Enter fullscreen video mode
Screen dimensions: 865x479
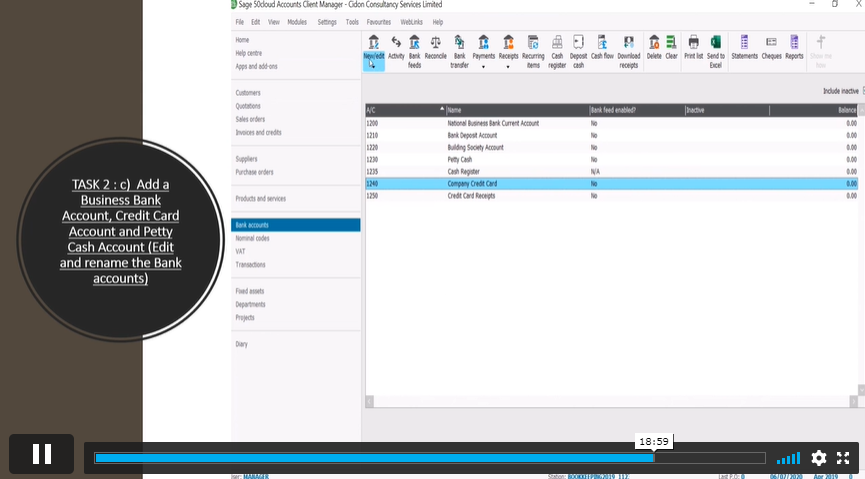click(x=843, y=457)
